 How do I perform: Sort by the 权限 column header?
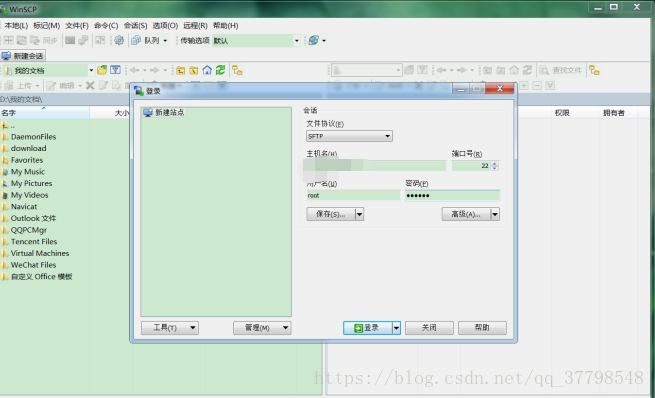point(576,113)
